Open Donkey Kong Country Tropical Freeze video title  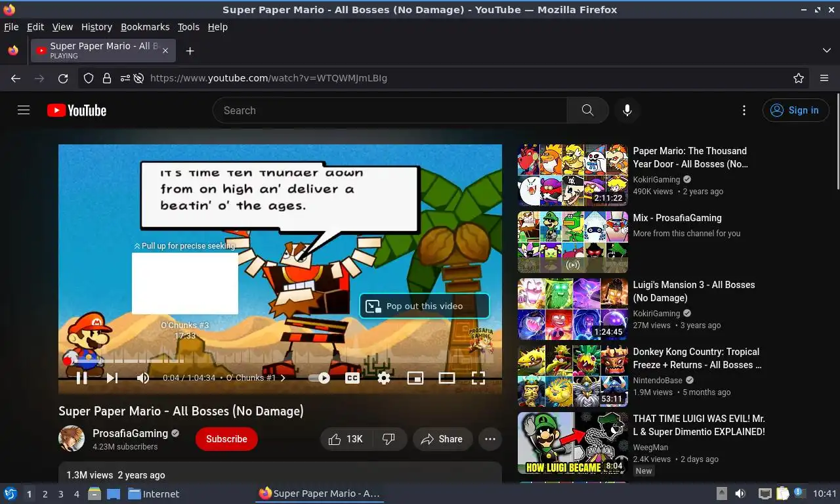tap(697, 358)
